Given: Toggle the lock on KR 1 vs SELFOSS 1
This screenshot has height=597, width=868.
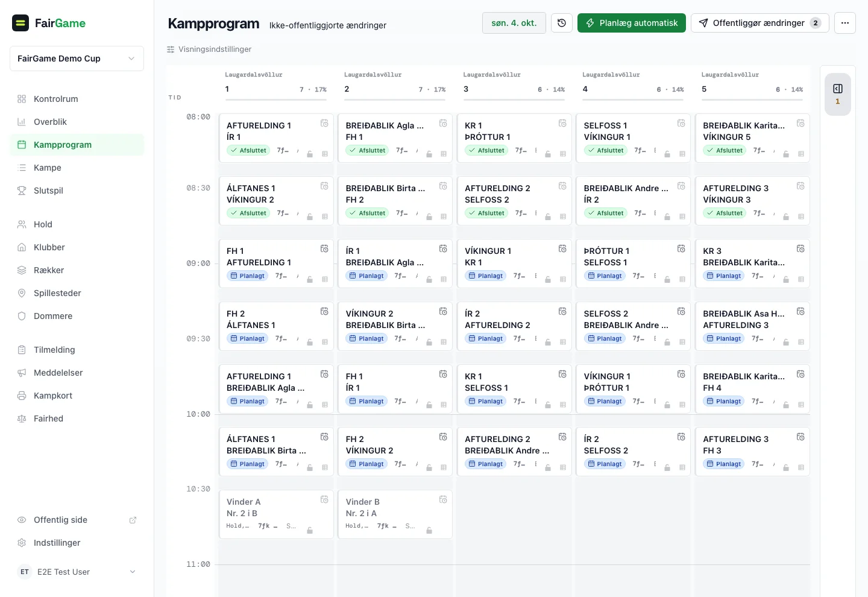Looking at the screenshot, I should pyautogui.click(x=548, y=405).
